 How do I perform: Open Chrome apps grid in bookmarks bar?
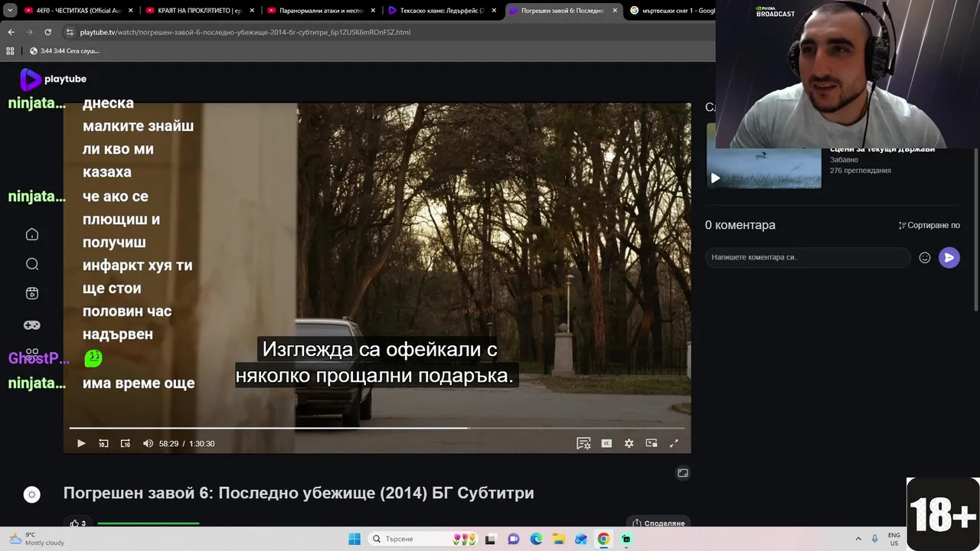click(x=10, y=51)
